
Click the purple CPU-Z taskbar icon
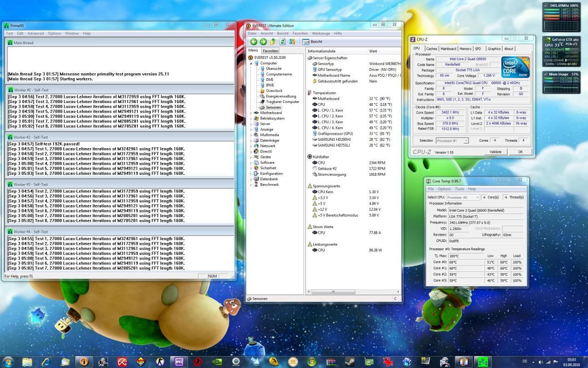click(179, 362)
